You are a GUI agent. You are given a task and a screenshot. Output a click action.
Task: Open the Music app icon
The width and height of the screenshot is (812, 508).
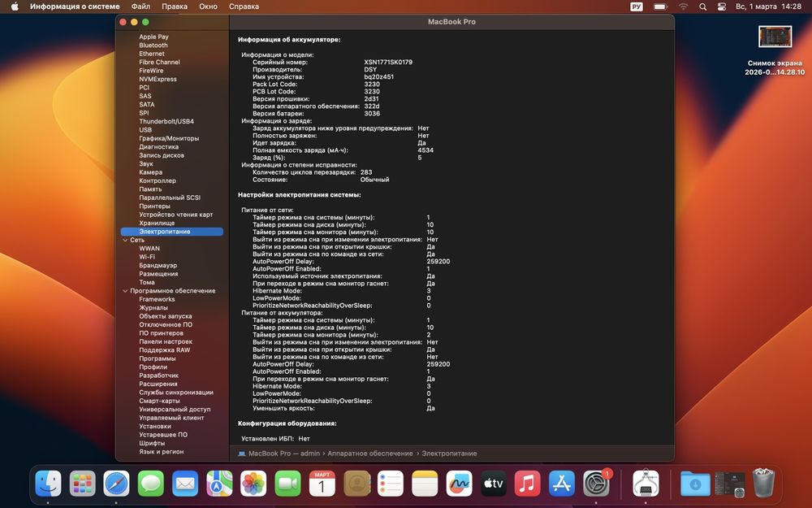pos(527,484)
